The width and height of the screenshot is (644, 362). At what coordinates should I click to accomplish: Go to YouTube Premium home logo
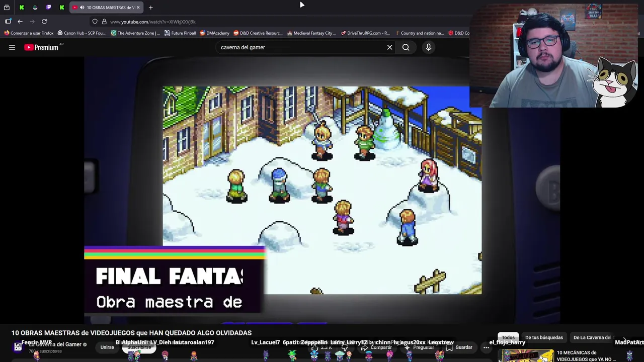(x=41, y=47)
